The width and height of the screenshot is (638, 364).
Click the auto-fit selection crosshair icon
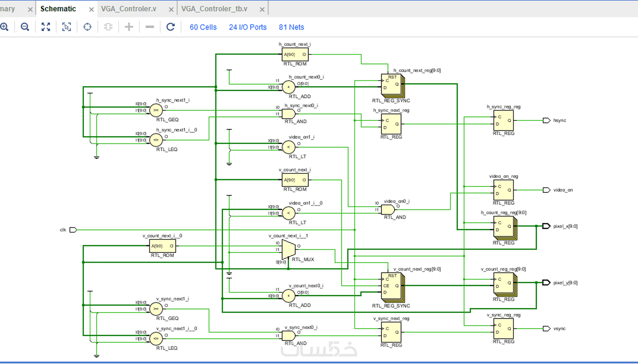pyautogui.click(x=87, y=27)
